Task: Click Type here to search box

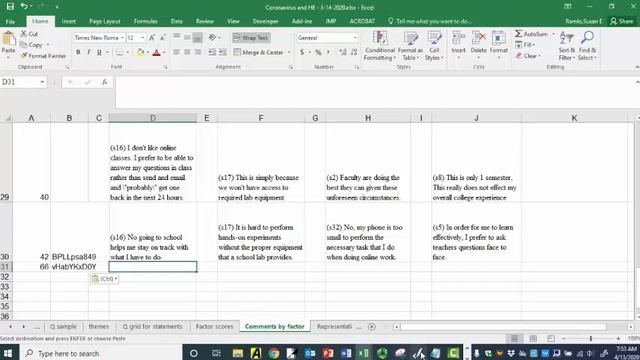Action: [100, 353]
